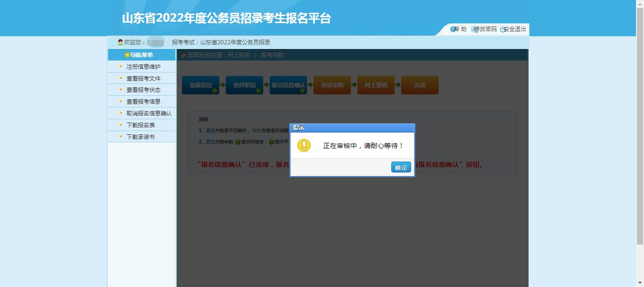This screenshot has height=287, width=644.
Task: Click the yellow arrow icon on 导航菜单 header
Action: pos(127,54)
